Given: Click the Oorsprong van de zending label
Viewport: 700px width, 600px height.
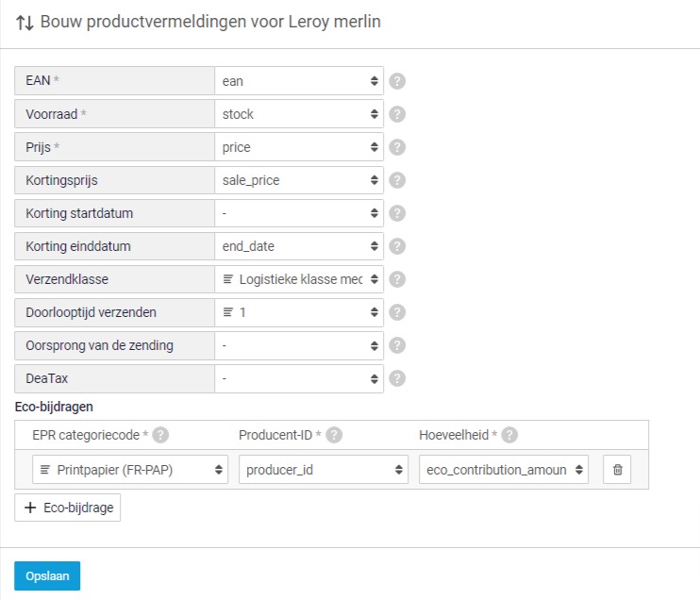Looking at the screenshot, I should [100, 345].
